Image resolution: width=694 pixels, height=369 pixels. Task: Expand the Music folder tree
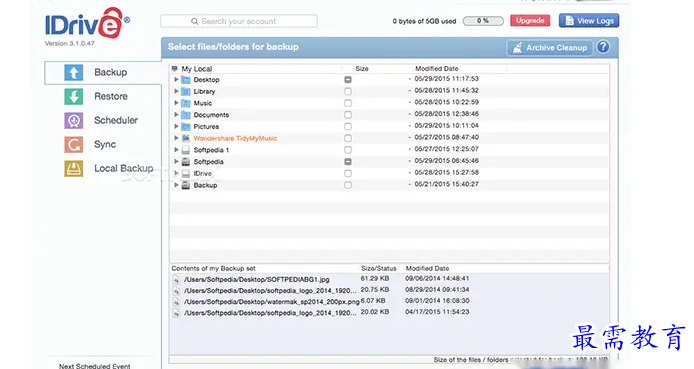coord(176,103)
